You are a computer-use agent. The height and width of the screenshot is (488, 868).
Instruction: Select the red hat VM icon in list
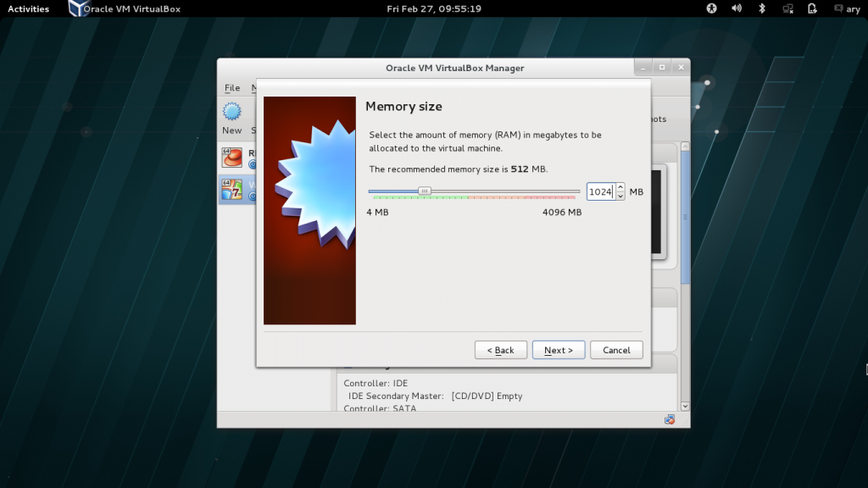click(232, 157)
